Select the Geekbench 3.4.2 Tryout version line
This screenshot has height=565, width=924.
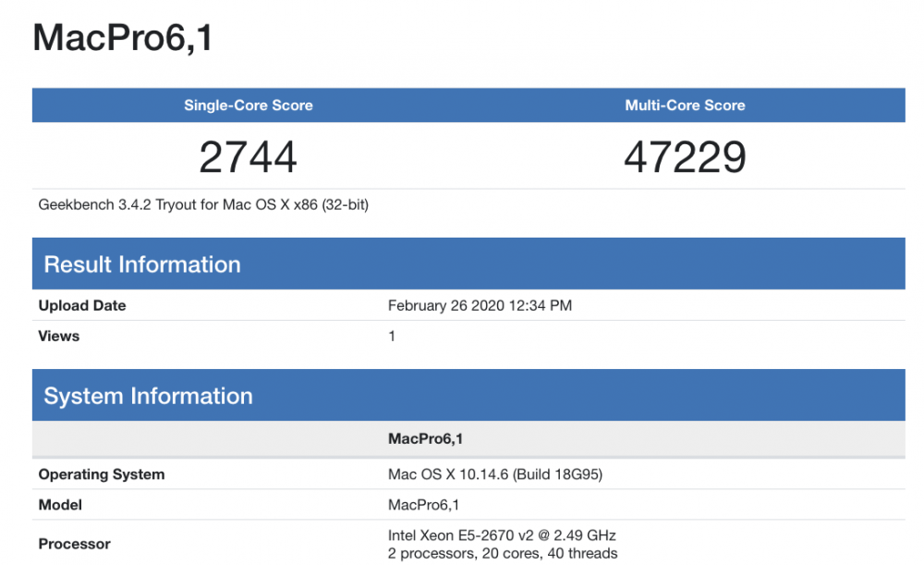[x=203, y=204]
